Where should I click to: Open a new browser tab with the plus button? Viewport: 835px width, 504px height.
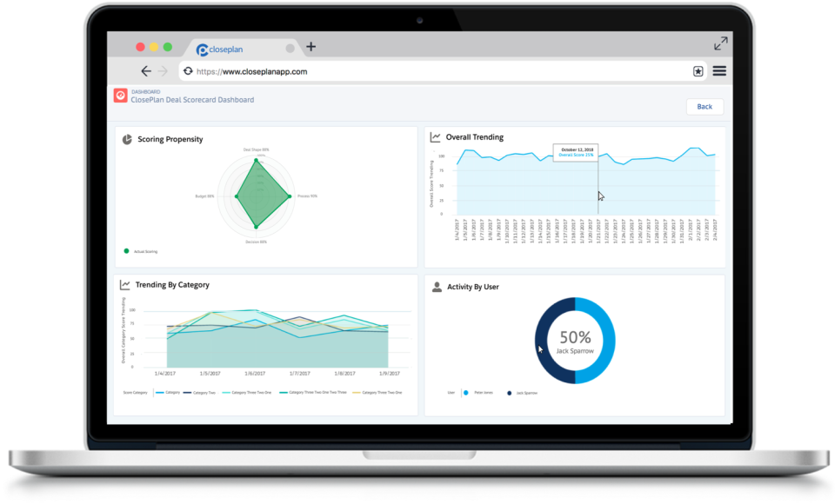coord(311,48)
